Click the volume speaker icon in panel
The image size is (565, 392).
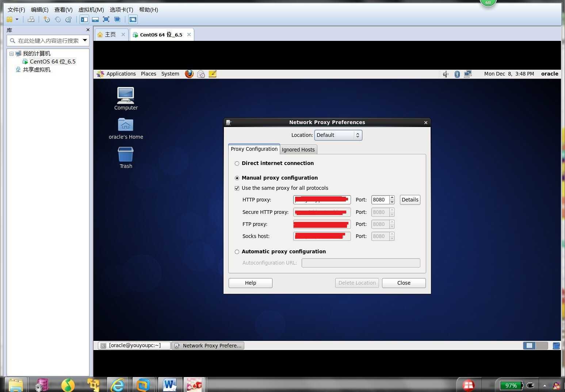tap(445, 74)
